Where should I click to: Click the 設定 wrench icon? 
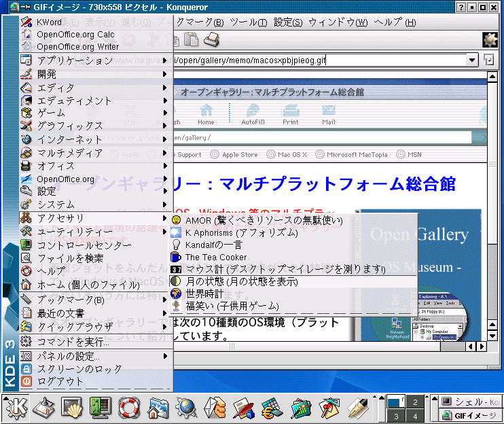(x=26, y=191)
